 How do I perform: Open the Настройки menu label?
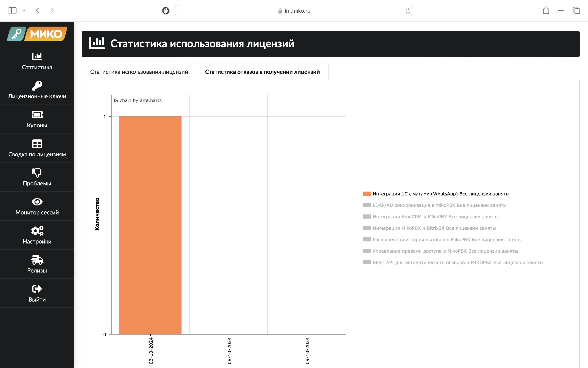coord(37,241)
